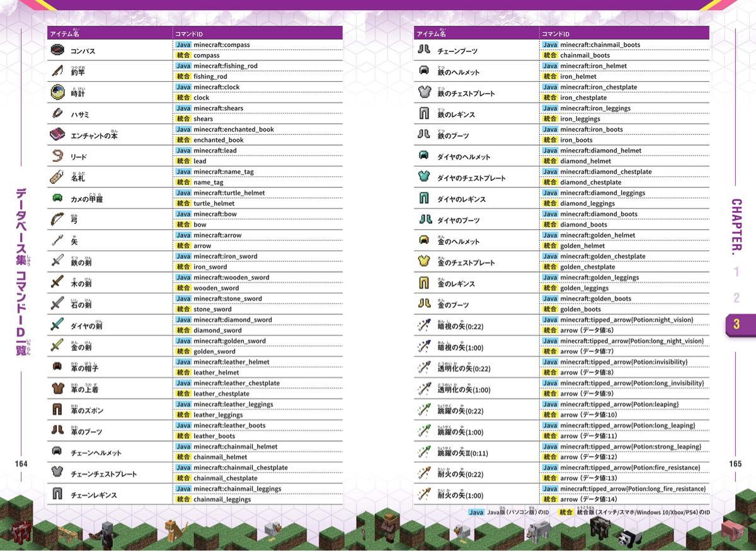Click the bow (弓) icon

pyautogui.click(x=57, y=219)
